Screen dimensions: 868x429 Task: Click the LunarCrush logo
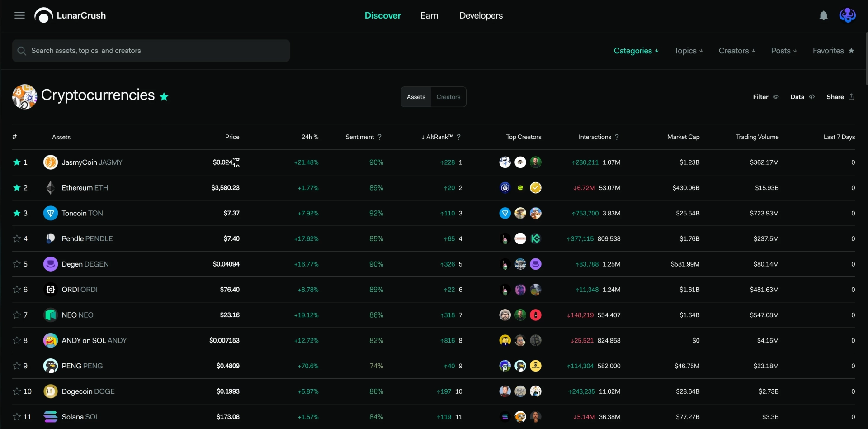70,15
